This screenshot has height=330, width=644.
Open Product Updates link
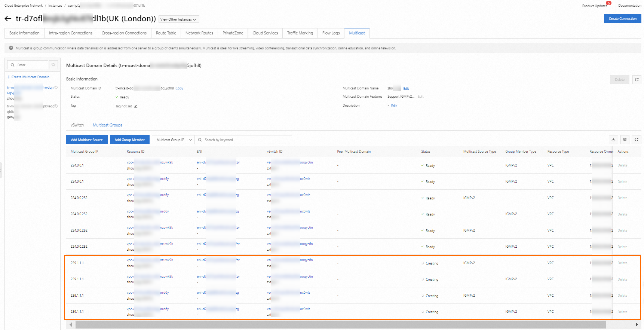click(595, 6)
